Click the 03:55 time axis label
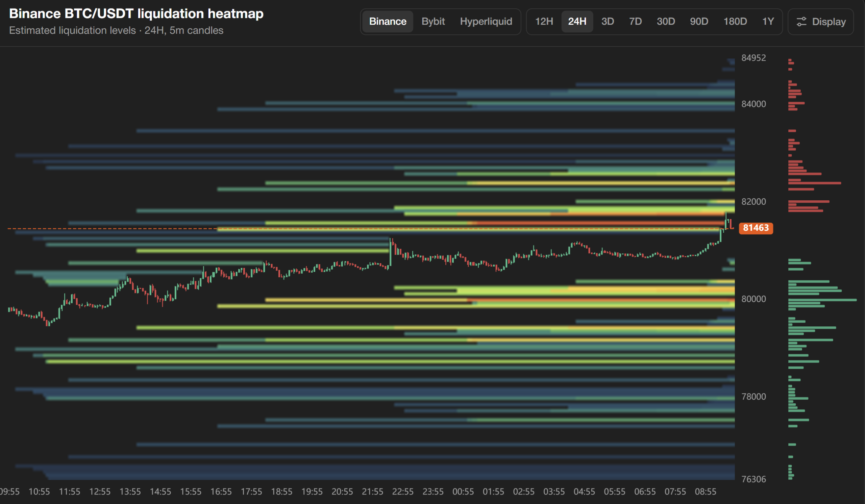The image size is (865, 504). pyautogui.click(x=554, y=492)
